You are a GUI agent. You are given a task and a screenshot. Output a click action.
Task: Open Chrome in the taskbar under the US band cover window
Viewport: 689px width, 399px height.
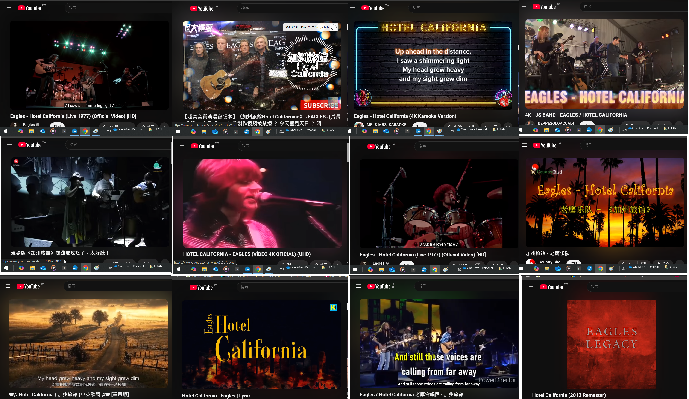point(600,130)
